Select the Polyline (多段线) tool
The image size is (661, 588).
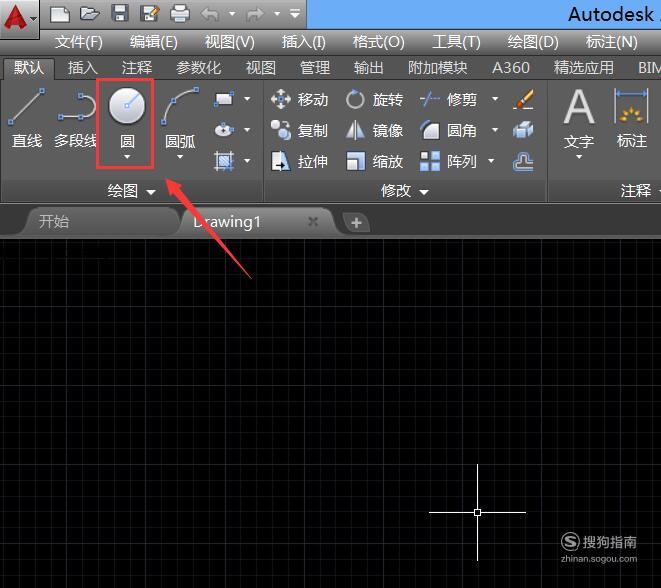point(76,118)
